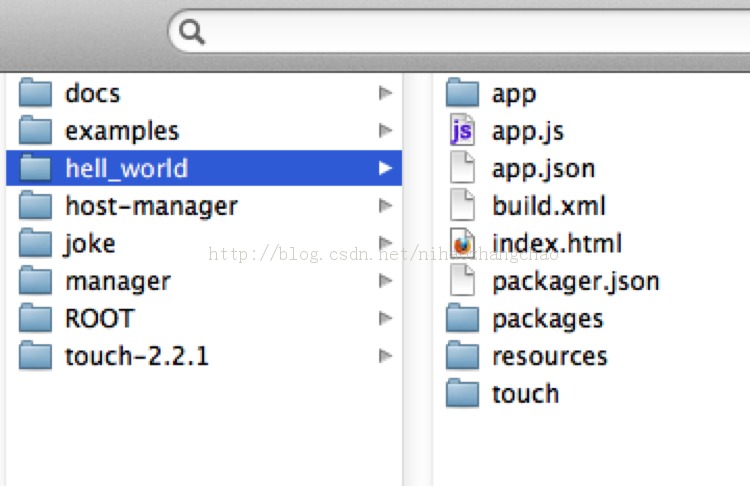
Task: Click the manager folder icon
Action: coord(35,280)
